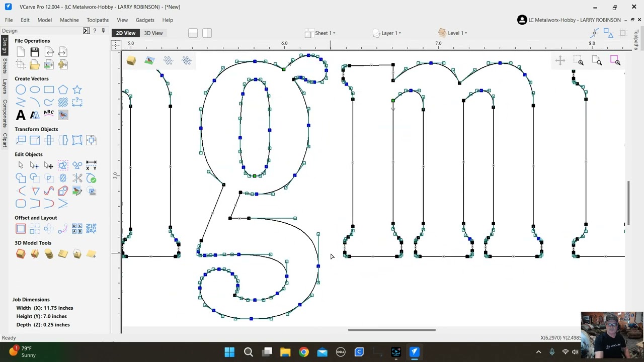Toggle the panel switch arrow icon in Design header

coord(87,31)
